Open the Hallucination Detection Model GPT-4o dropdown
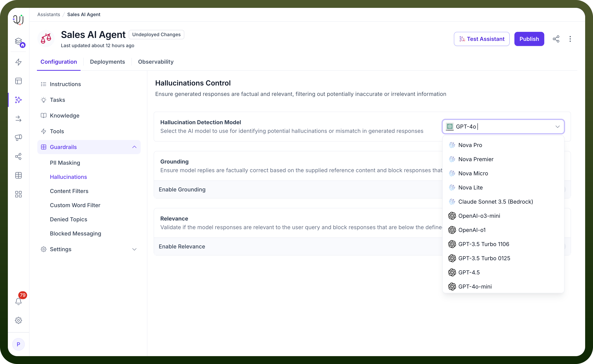593x364 pixels. (503, 127)
